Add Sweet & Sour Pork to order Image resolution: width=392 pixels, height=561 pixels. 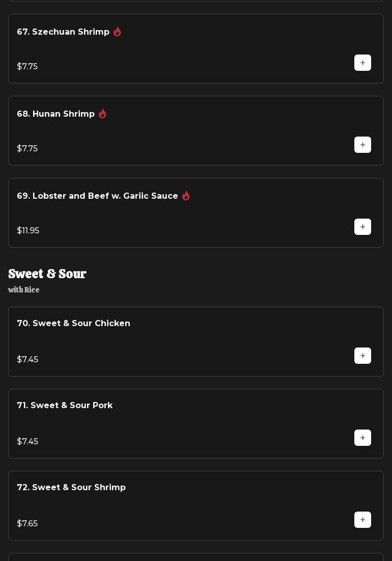362,438
